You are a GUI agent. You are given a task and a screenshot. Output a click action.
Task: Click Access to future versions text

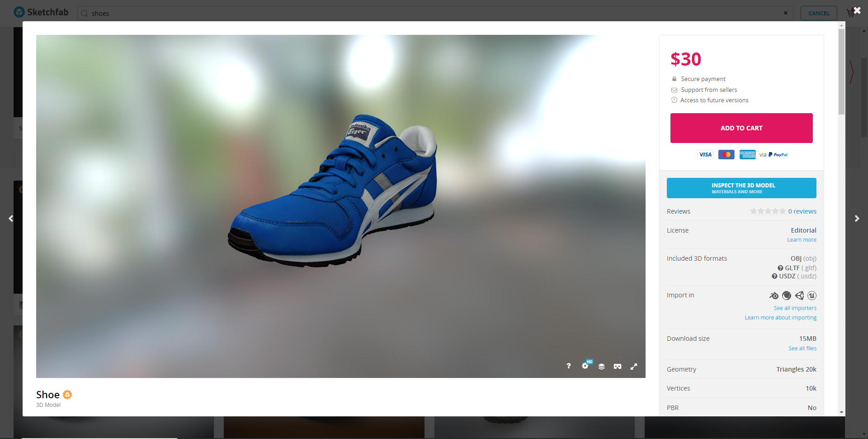[714, 100]
